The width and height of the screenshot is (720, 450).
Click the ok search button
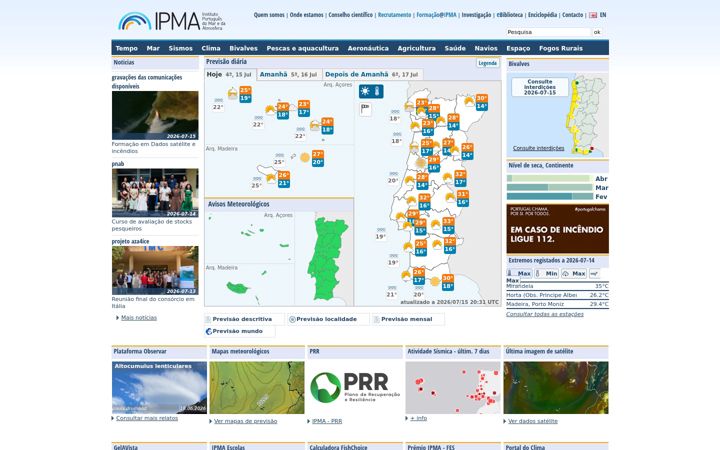[596, 32]
